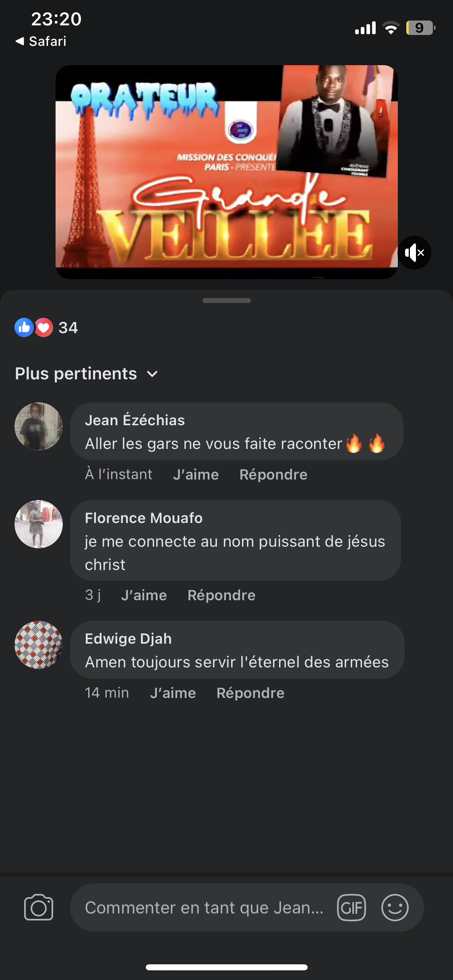
Task: Like Florence Mouafo's comment with J'aime
Action: (x=144, y=595)
